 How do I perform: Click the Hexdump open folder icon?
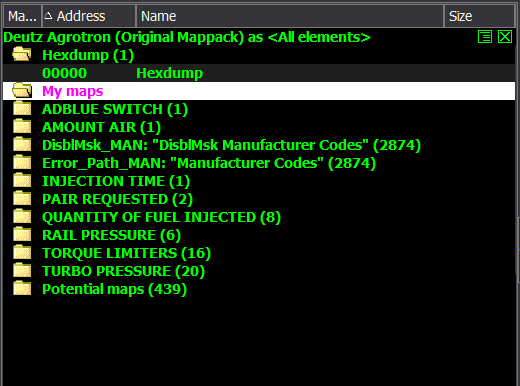click(x=22, y=55)
